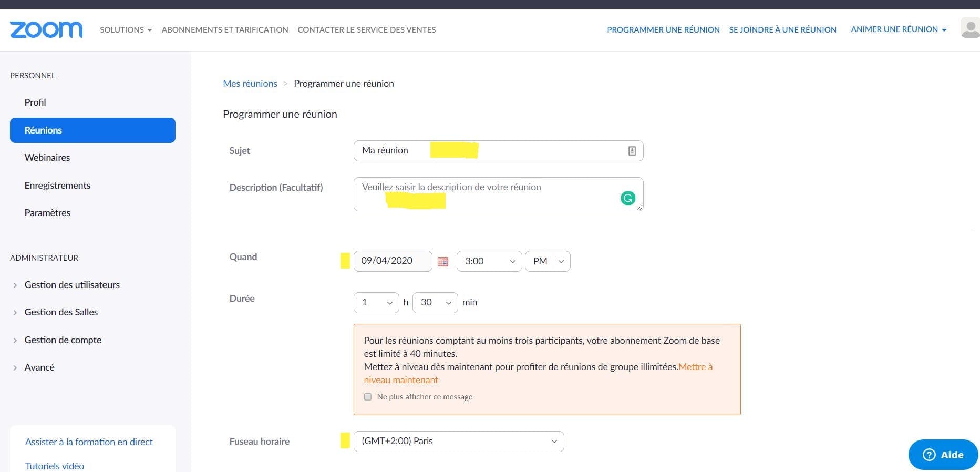Click the contact card icon in Sujet field
980x472 pixels.
coord(632,151)
